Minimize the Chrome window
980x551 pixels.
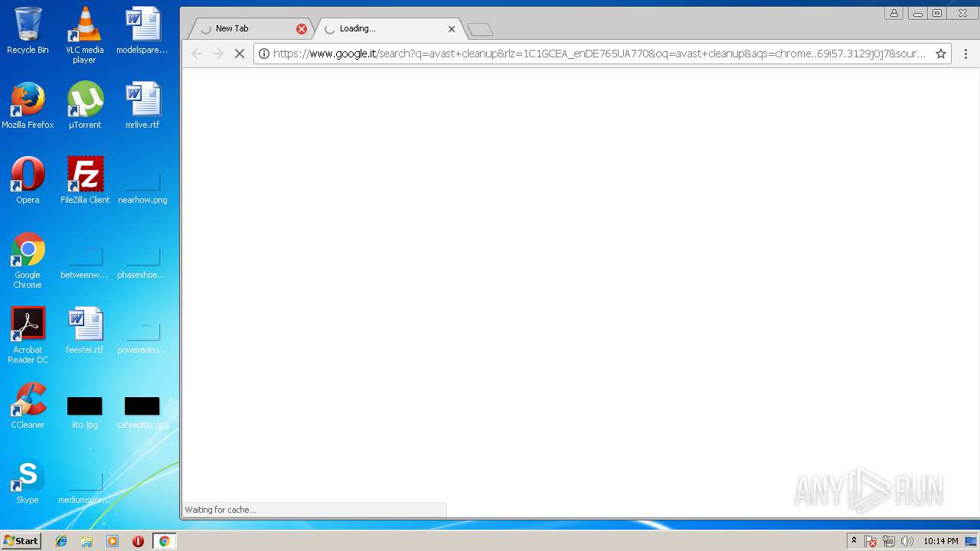(x=917, y=13)
